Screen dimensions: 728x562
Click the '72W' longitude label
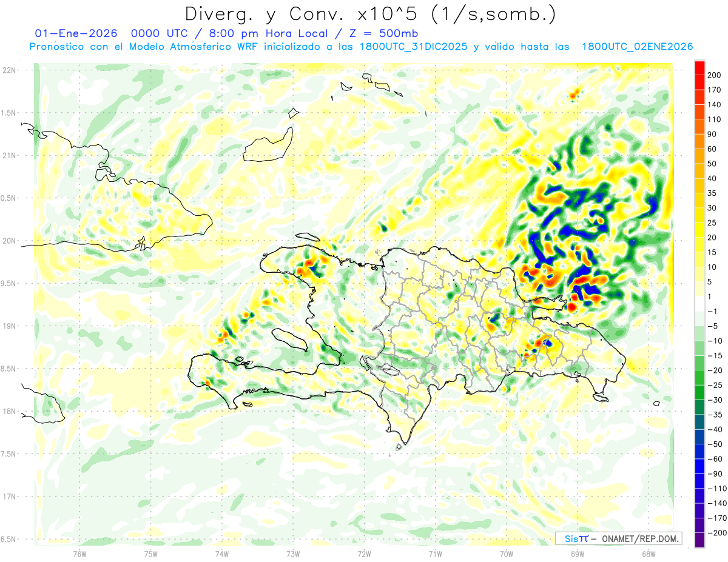coord(364,554)
